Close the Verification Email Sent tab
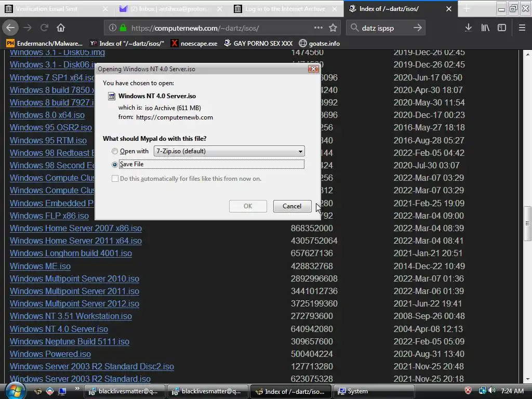532x399 pixels. click(105, 9)
